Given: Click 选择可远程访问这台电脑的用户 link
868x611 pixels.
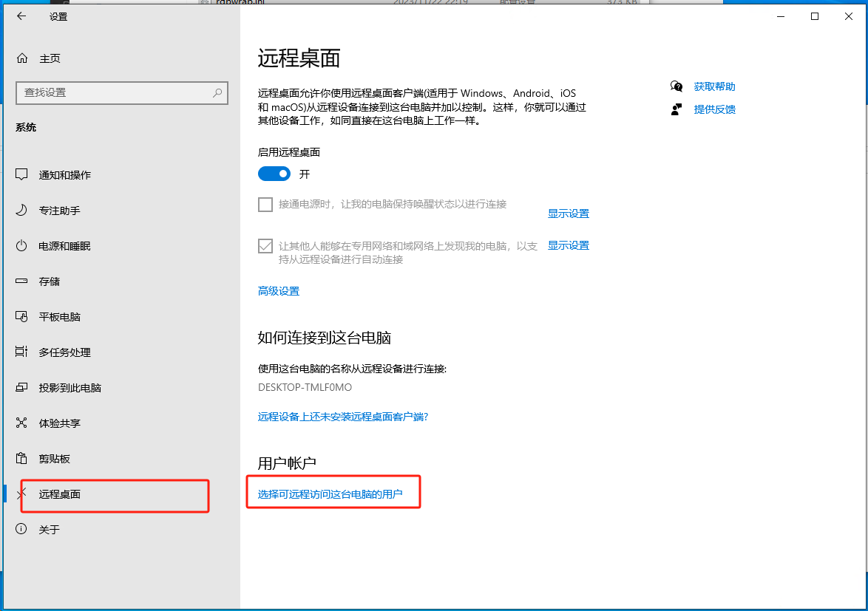Looking at the screenshot, I should tap(330, 494).
